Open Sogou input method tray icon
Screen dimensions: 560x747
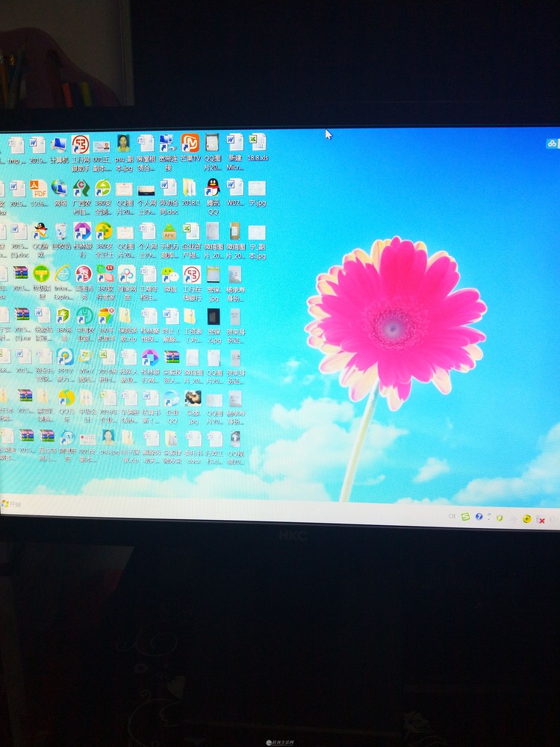[x=466, y=516]
